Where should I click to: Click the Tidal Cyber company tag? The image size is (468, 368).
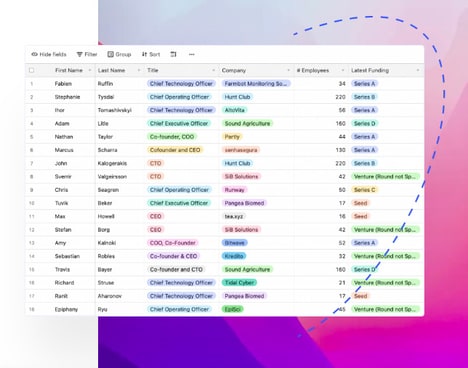point(239,283)
